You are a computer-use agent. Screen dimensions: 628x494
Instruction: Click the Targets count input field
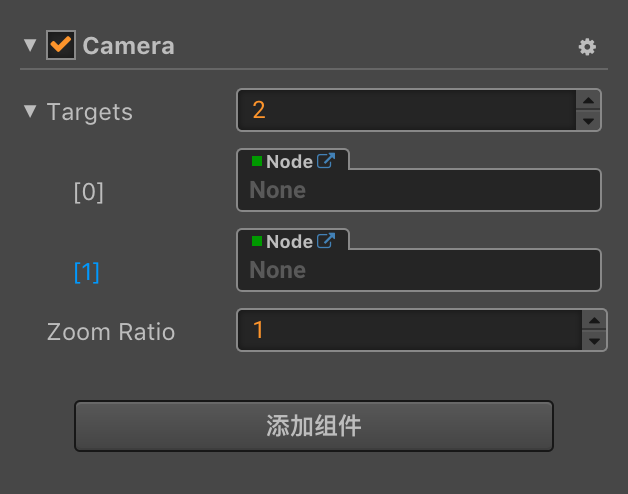[405, 110]
